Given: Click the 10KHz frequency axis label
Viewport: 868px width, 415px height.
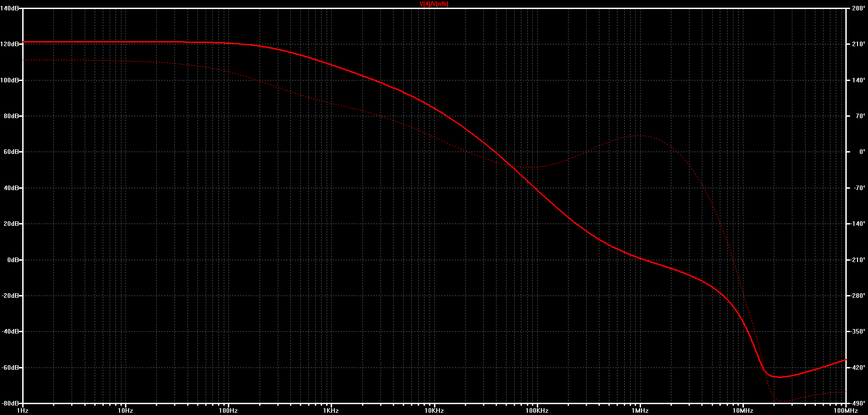Looking at the screenshot, I should tap(434, 411).
